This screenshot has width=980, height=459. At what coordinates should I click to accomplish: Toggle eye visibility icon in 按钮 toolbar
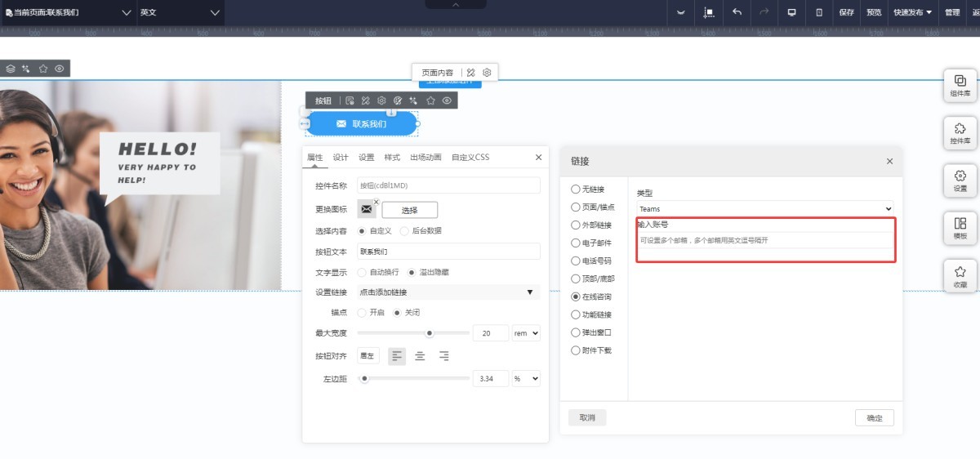pyautogui.click(x=447, y=100)
